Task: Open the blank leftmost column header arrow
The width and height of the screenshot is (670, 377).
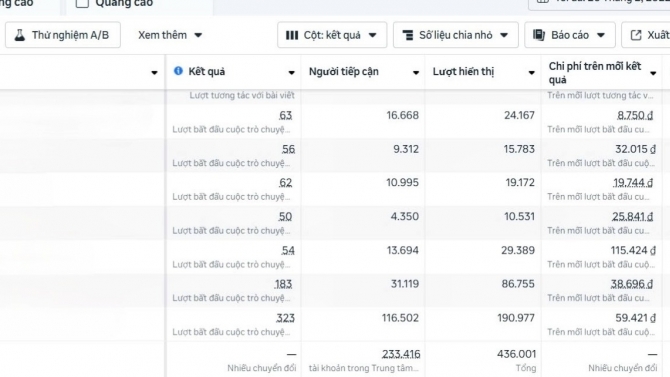Action: click(154, 73)
